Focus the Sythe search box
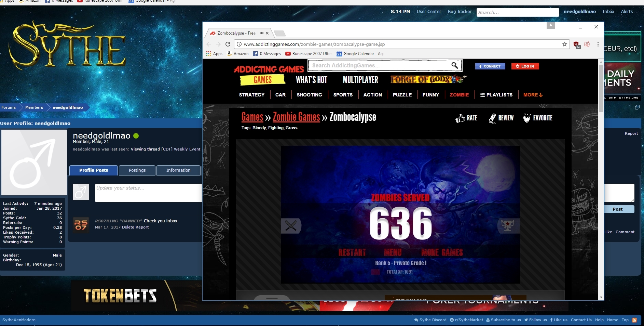 518,12
